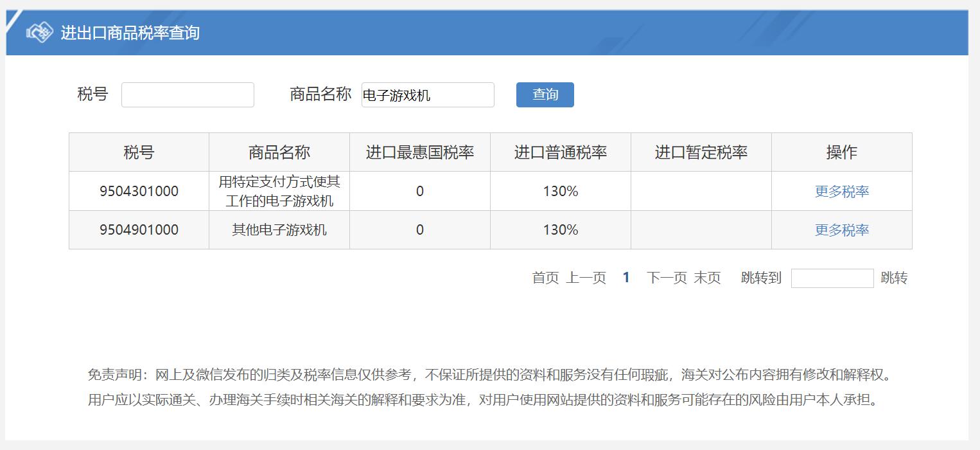
Task: Select the tax code 9504901000 cell
Action: click(138, 229)
